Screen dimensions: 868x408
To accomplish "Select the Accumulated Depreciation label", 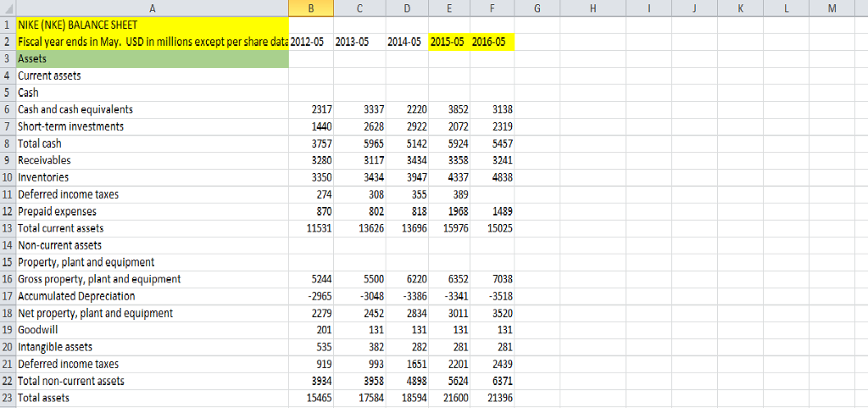I will [x=153, y=296].
